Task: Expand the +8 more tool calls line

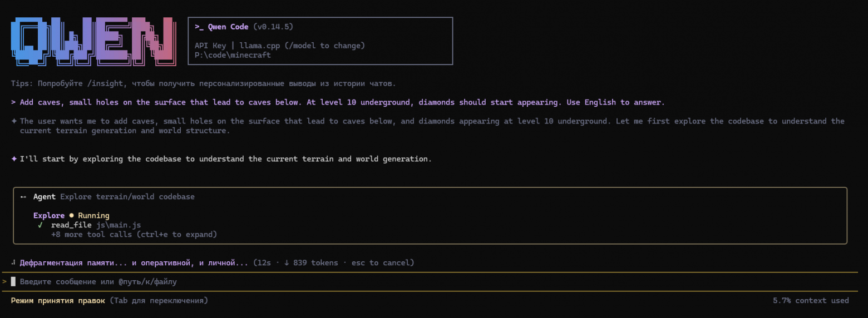Action: coord(134,235)
